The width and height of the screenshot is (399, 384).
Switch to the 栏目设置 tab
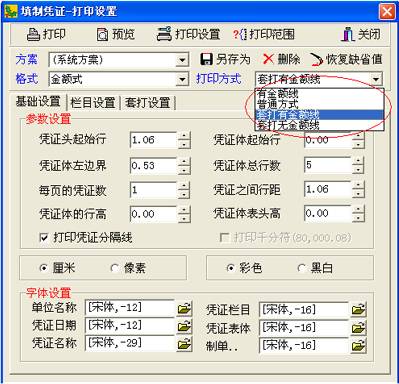pyautogui.click(x=93, y=103)
